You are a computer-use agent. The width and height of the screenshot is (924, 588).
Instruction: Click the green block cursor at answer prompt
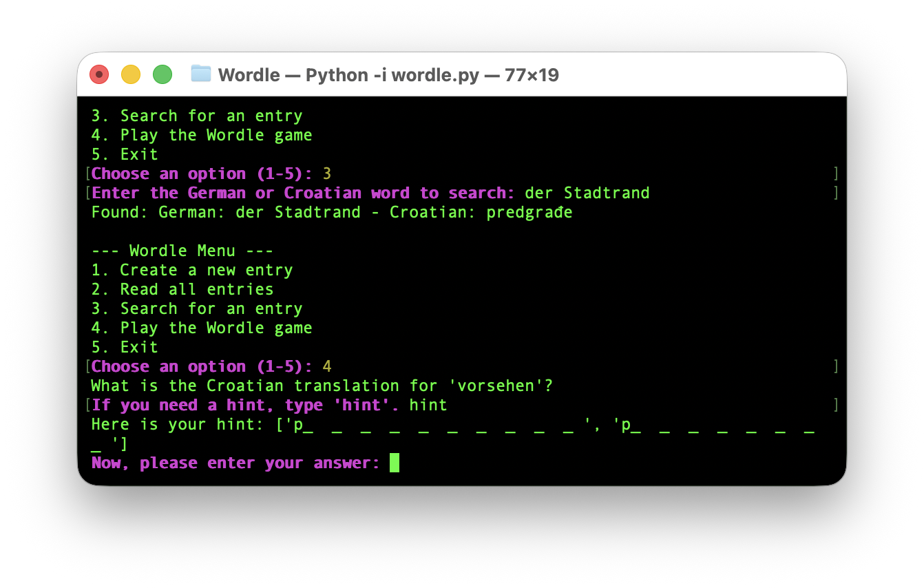[x=395, y=463]
